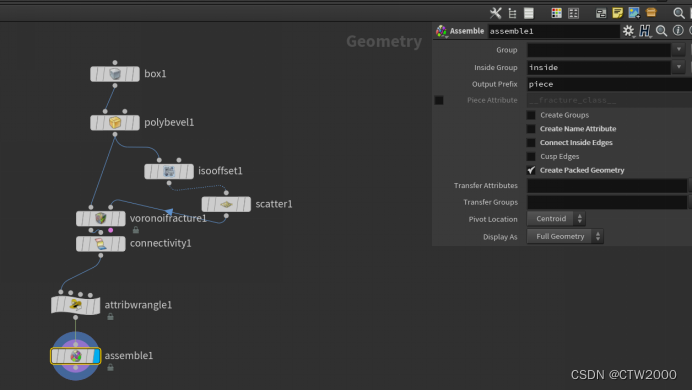
Task: Select the box1 node icon
Action: [115, 74]
